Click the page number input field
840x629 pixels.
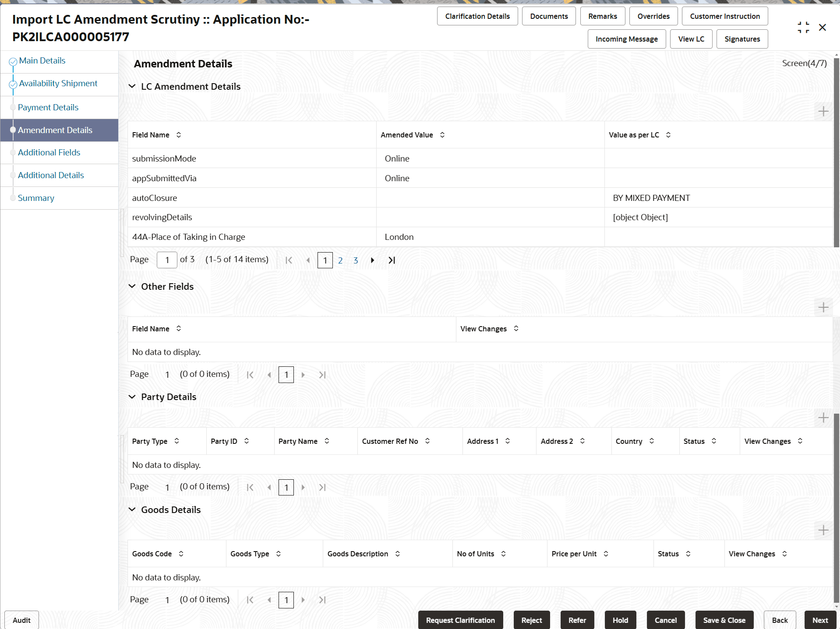coord(167,260)
